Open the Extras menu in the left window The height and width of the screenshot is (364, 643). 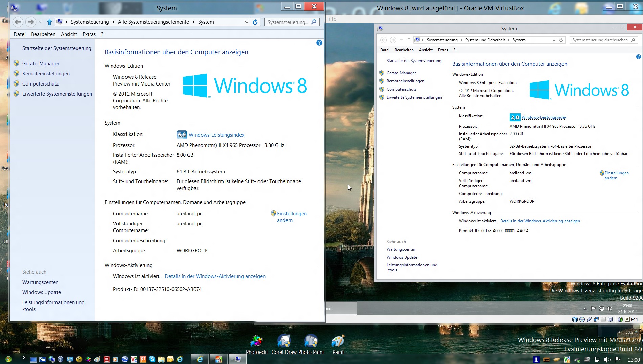pyautogui.click(x=89, y=34)
